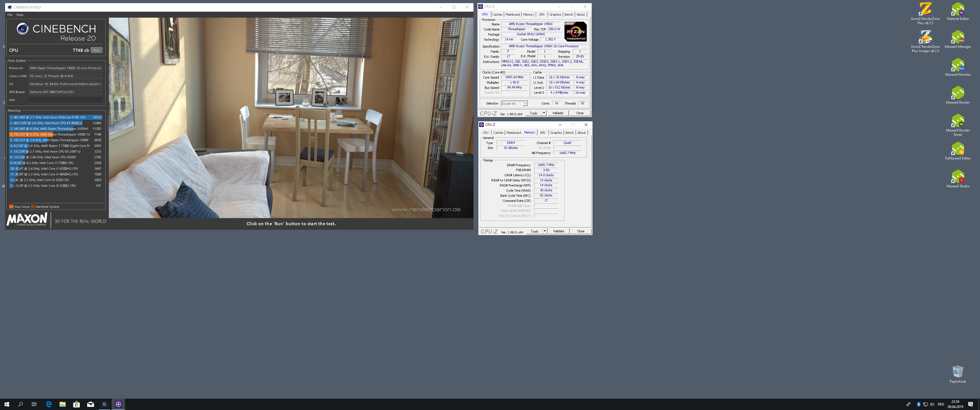This screenshot has width=980, height=410.
Task: Open taskbar search magnifier
Action: tap(21, 404)
